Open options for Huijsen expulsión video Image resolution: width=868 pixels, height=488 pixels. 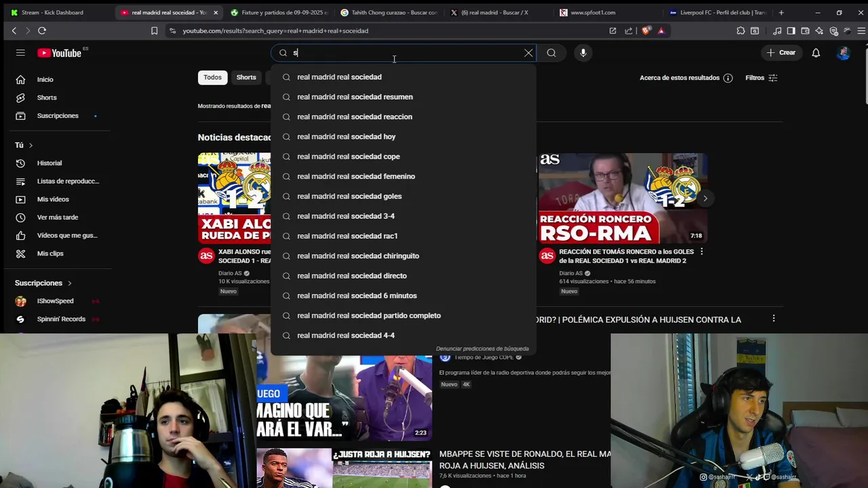pos(773,319)
